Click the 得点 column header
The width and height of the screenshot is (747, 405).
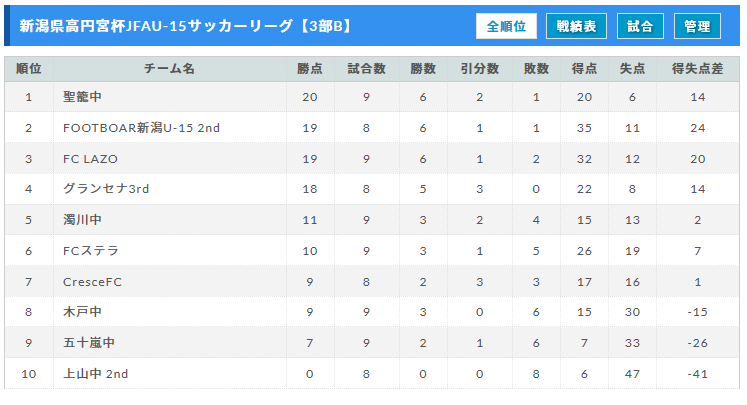(584, 69)
